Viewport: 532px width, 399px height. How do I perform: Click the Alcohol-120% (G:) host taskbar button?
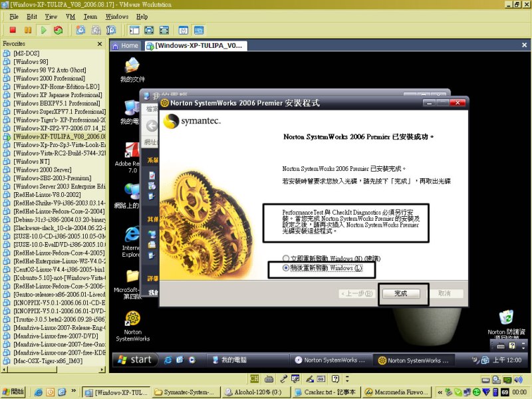256,392
